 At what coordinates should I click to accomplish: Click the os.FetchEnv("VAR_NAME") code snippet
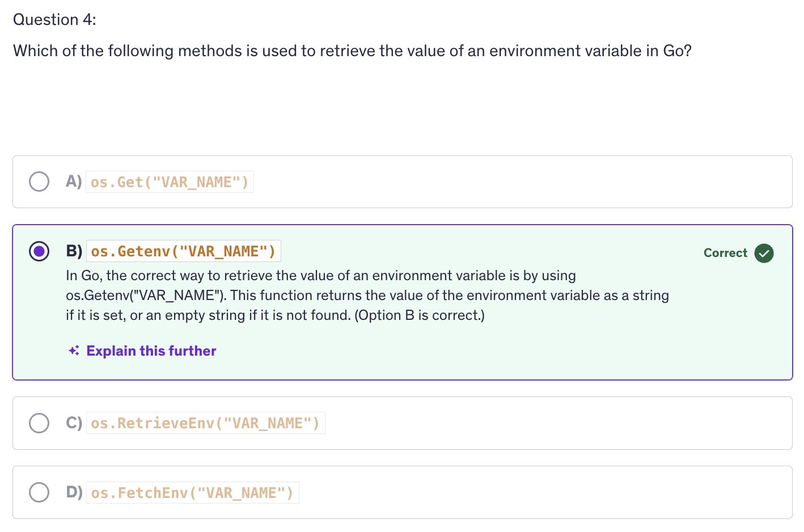click(192, 493)
